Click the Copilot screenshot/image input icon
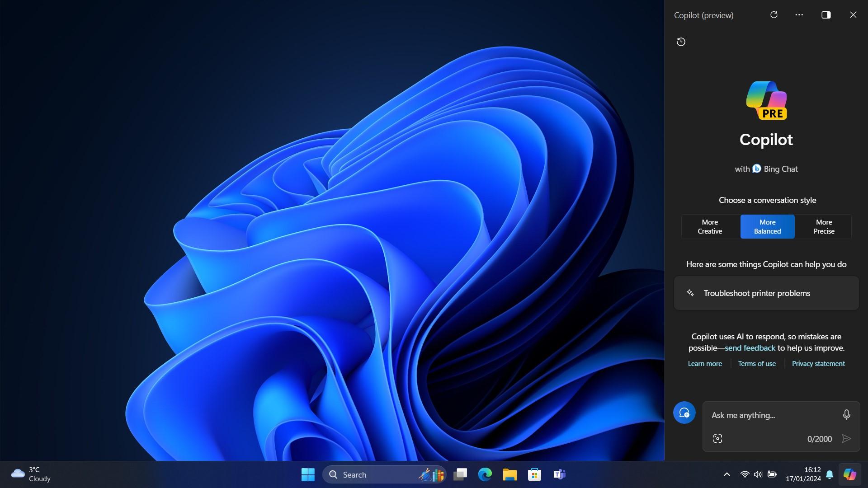 [x=717, y=439]
